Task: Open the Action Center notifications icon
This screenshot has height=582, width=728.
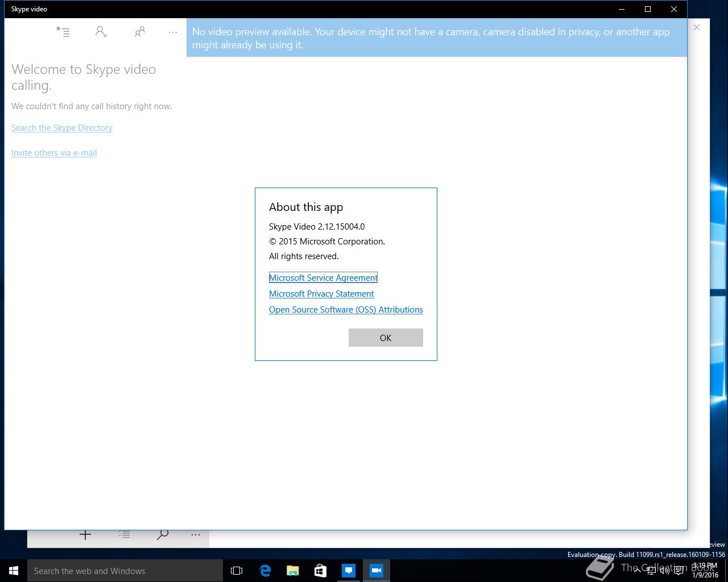Action: point(679,571)
